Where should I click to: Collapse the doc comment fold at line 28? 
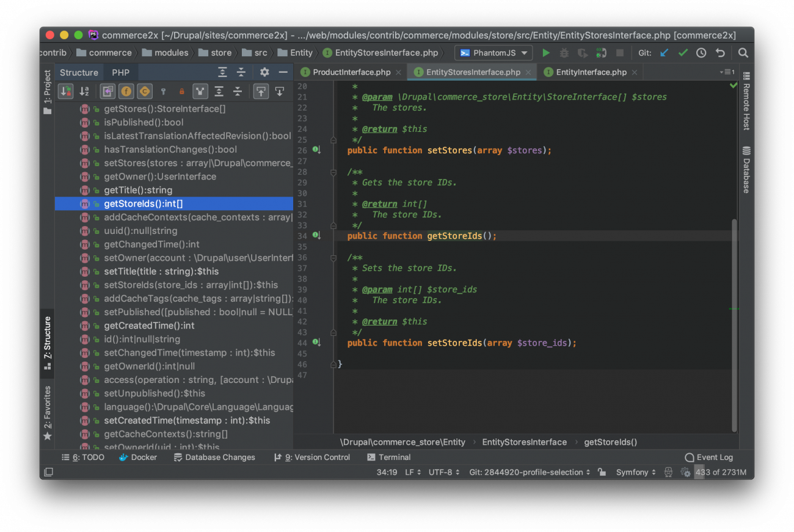click(x=333, y=172)
